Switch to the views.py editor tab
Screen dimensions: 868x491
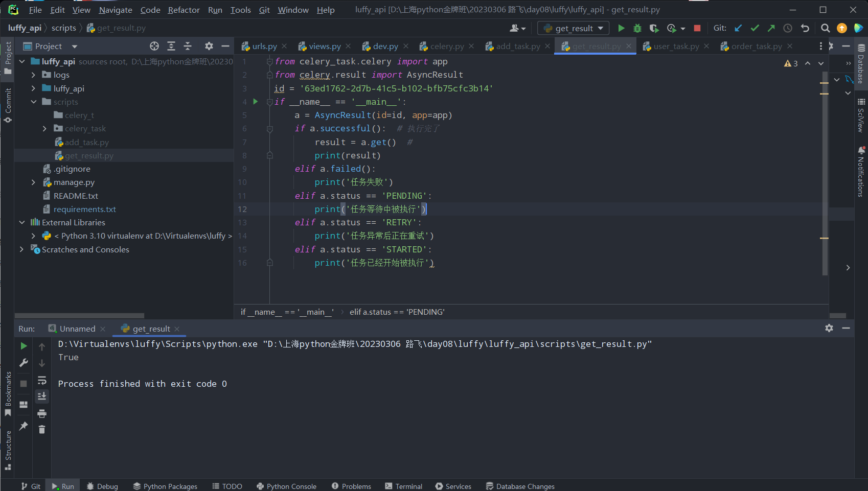[x=325, y=46]
